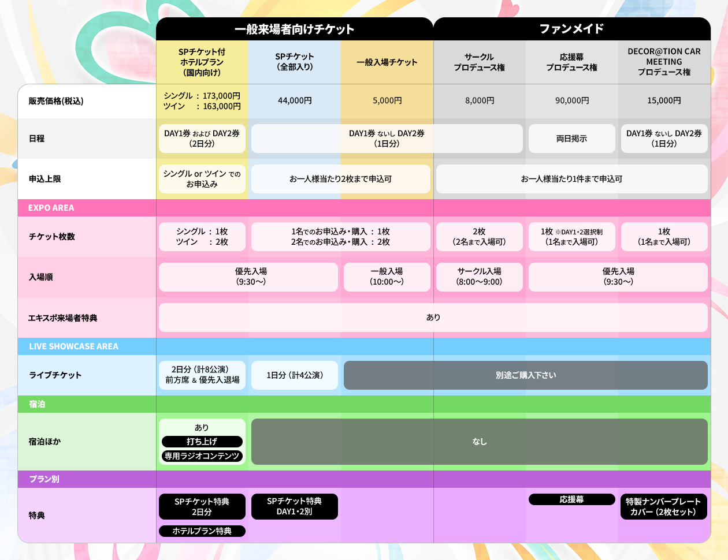Click the 「特製ナンバープレートカバー（2枚セット）」 badge

point(664,506)
